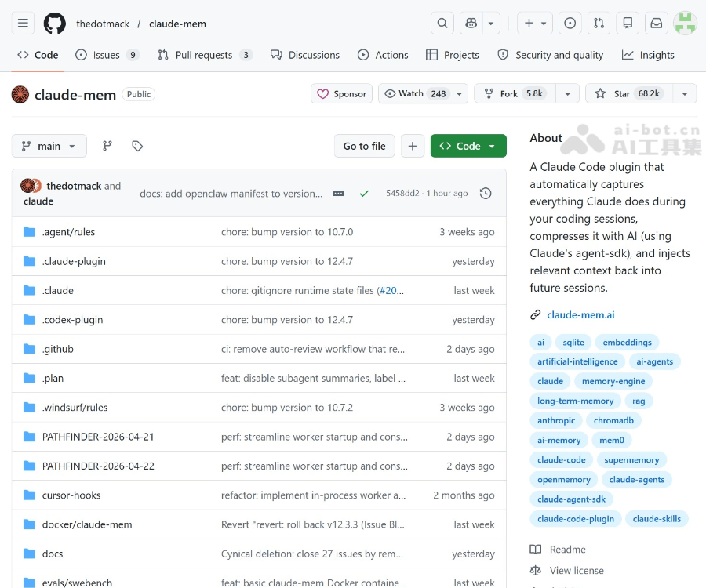Click the memory-engine topic tag
706x588 pixels.
(613, 382)
